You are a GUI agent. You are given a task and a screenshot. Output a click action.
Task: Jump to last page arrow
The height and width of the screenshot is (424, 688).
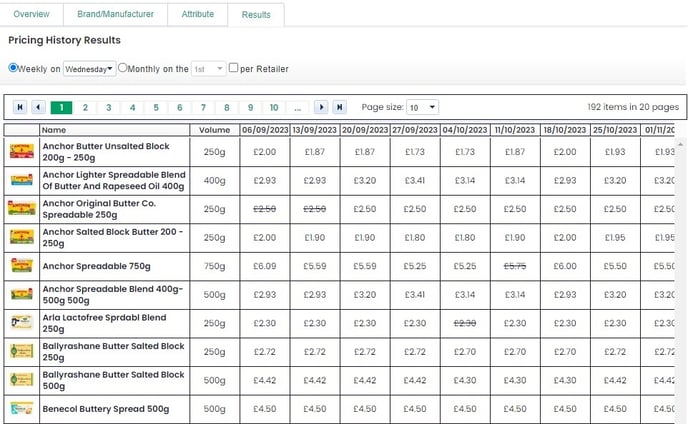coord(340,107)
